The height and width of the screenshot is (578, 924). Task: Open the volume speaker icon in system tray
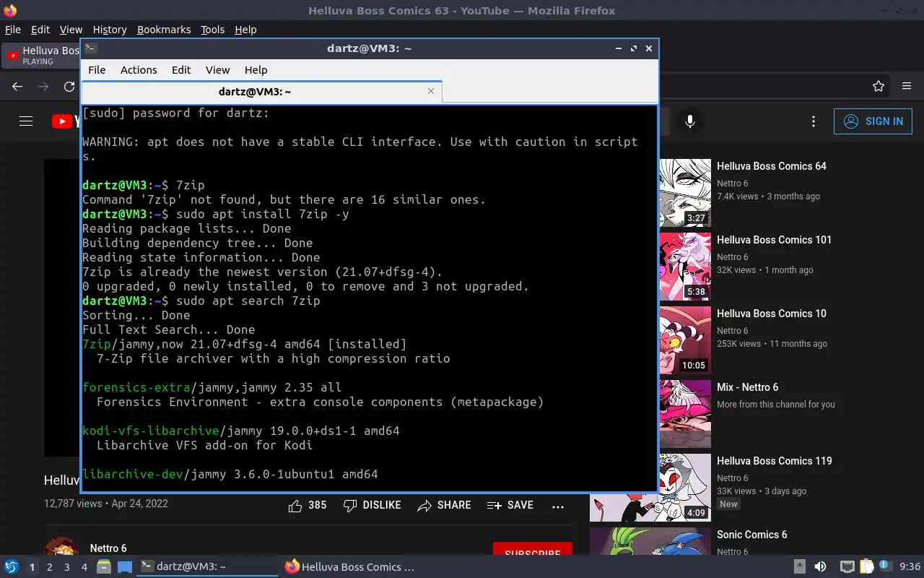pyautogui.click(x=820, y=567)
